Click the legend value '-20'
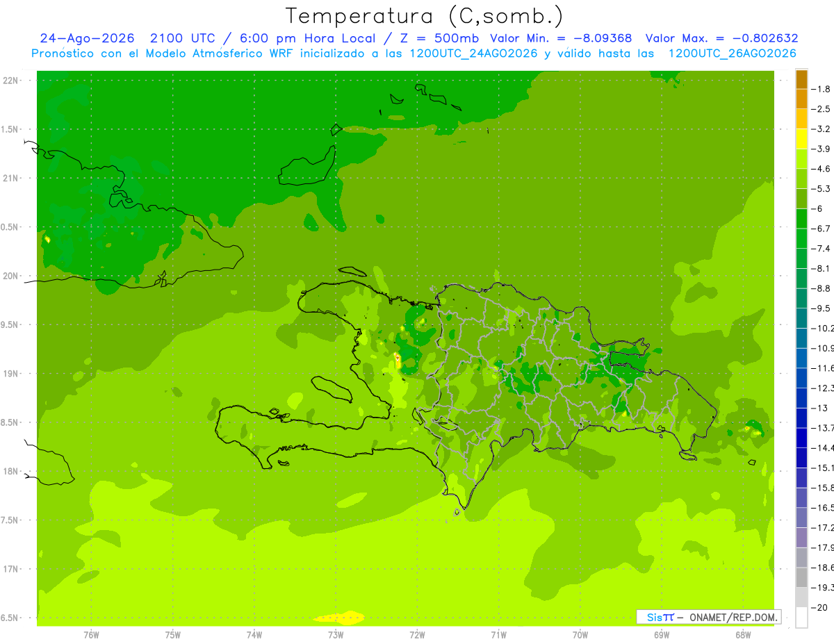834x644 pixels. click(819, 607)
